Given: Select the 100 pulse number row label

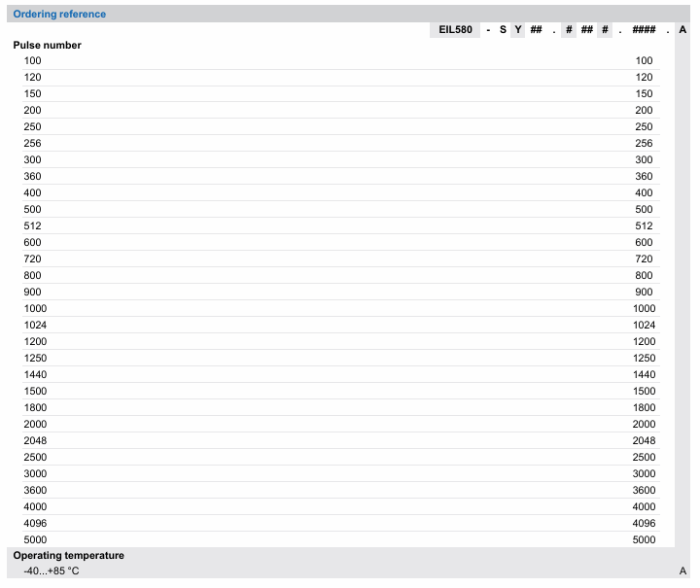Looking at the screenshot, I should coord(32,61).
